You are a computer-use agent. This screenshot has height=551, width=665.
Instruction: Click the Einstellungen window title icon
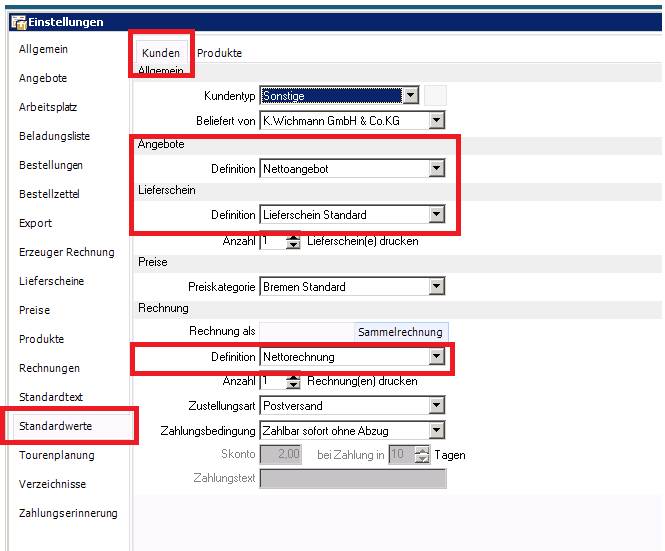pos(19,22)
